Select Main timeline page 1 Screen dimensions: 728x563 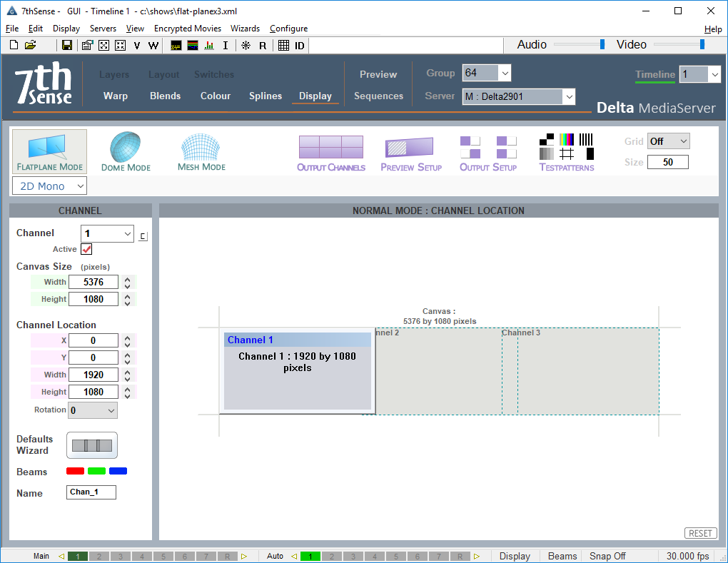(x=78, y=556)
